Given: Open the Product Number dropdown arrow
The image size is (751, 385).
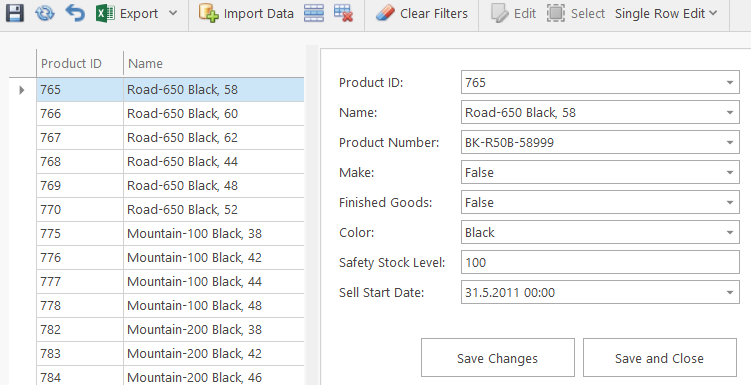Looking at the screenshot, I should click(729, 142).
